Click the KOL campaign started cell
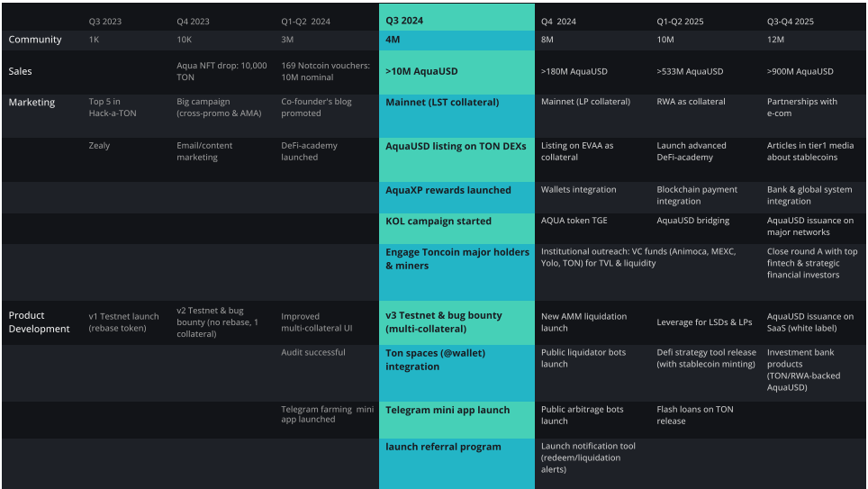The width and height of the screenshot is (868, 489). (x=439, y=221)
